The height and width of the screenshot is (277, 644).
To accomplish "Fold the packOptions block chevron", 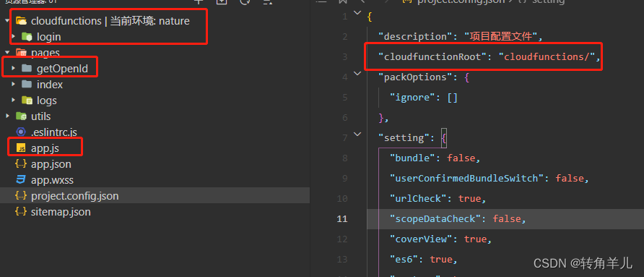I will click(x=357, y=73).
